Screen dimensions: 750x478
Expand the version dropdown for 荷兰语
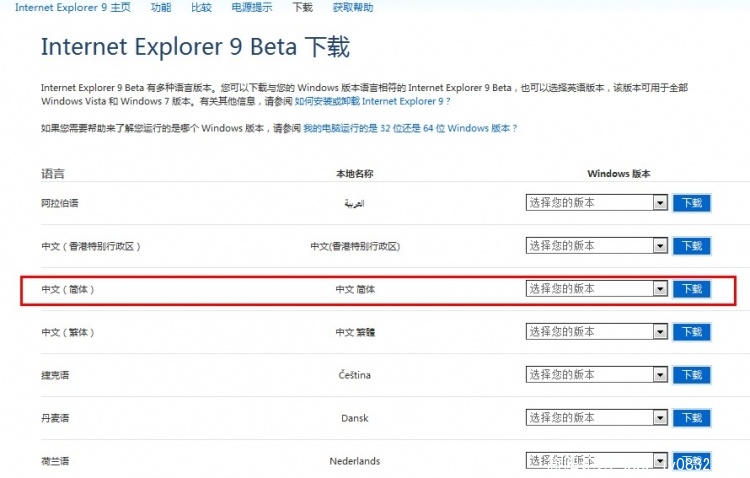[x=596, y=461]
